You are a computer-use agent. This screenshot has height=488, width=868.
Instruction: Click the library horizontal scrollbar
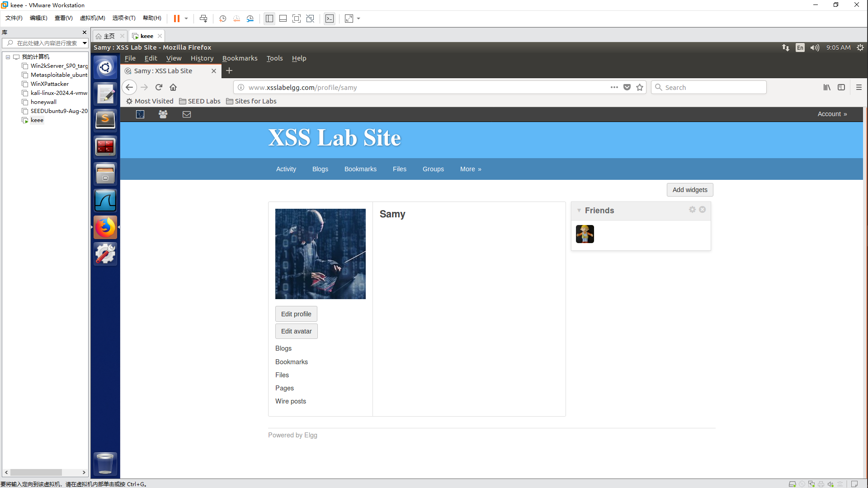[36, 472]
